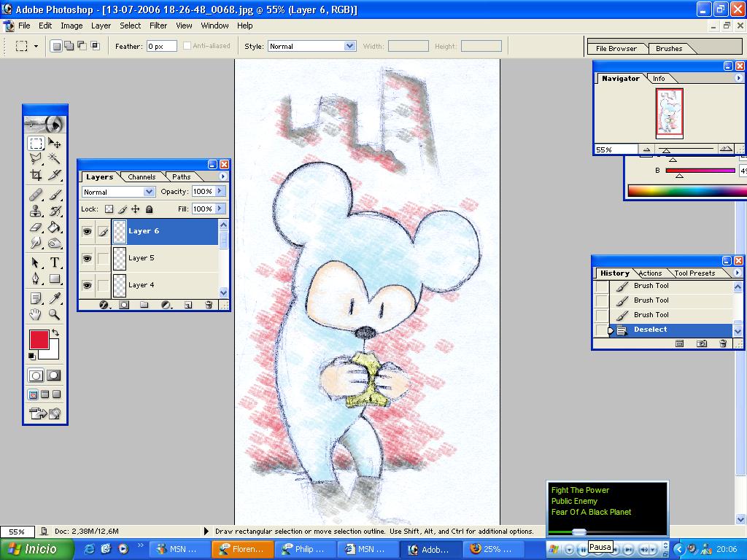Swap foreground and background colors
The image size is (747, 560).
pos(55,332)
